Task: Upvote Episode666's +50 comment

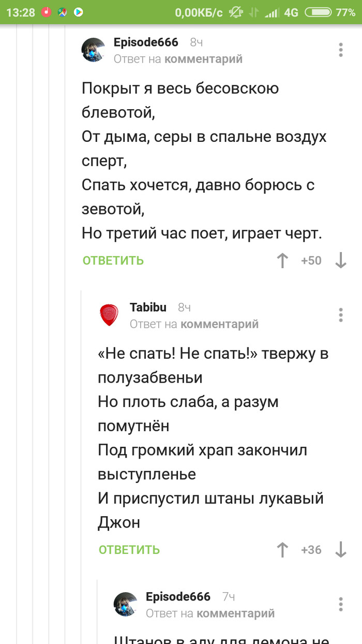Action: 282,260
